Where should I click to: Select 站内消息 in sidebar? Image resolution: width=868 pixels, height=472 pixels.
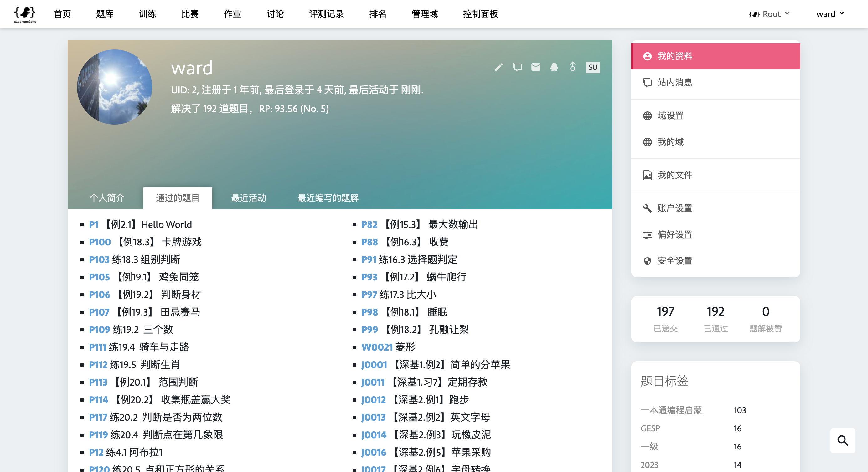tap(674, 83)
